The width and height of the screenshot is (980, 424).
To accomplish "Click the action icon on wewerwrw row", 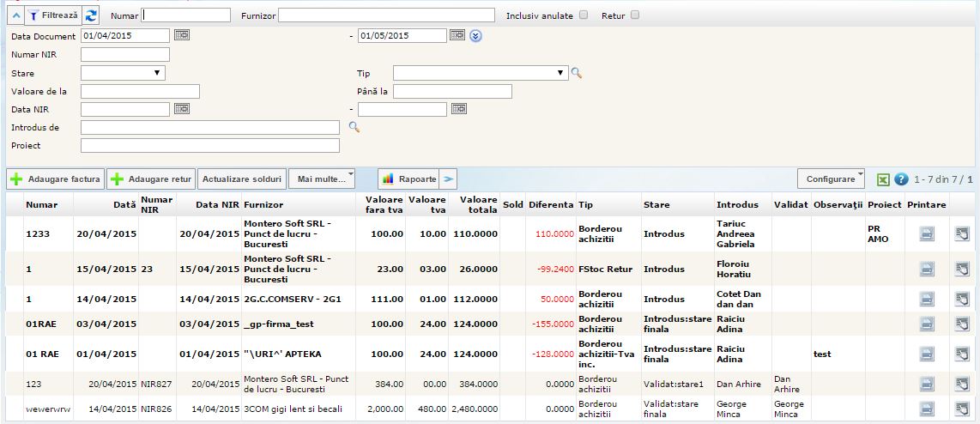I will pyautogui.click(x=962, y=409).
